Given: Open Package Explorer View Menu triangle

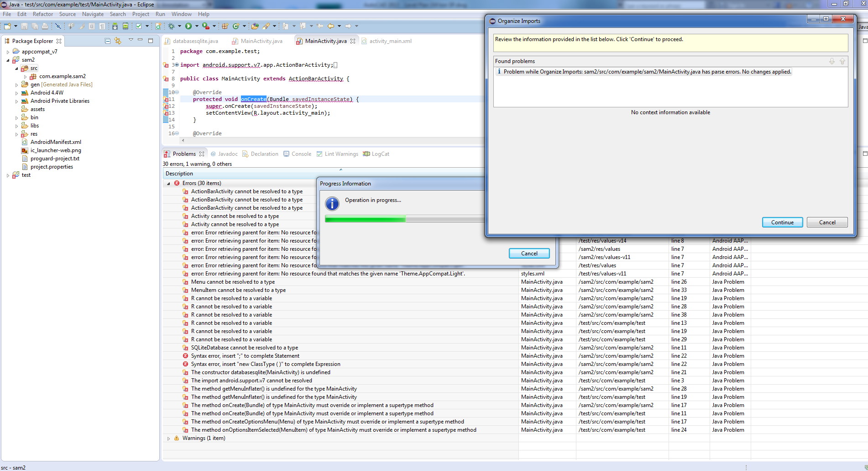Looking at the screenshot, I should 131,40.
